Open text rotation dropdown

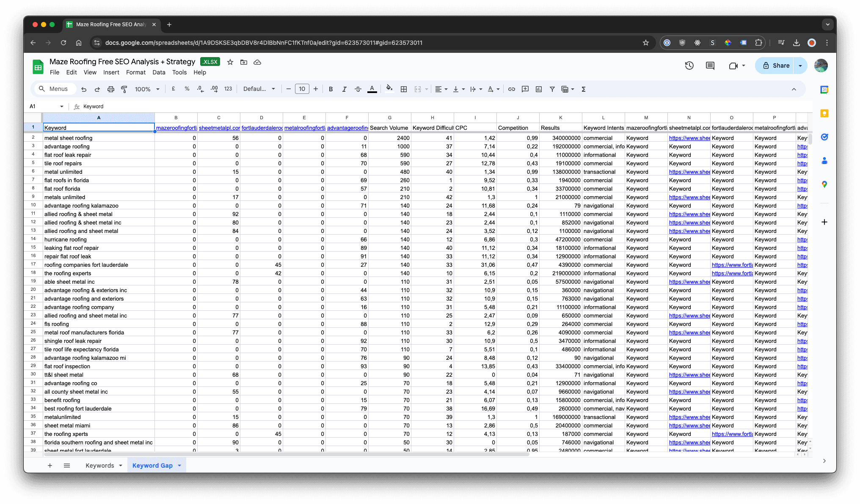(493, 89)
